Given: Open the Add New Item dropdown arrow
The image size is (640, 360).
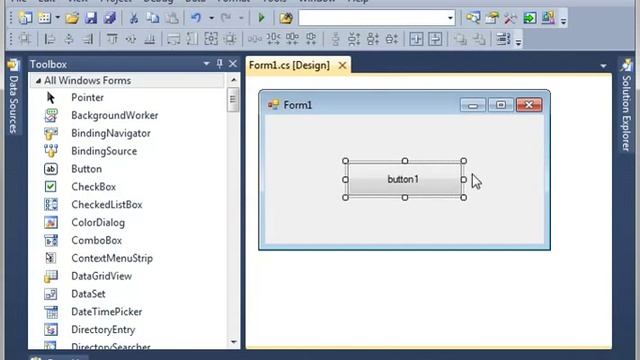Looking at the screenshot, I should [58, 18].
